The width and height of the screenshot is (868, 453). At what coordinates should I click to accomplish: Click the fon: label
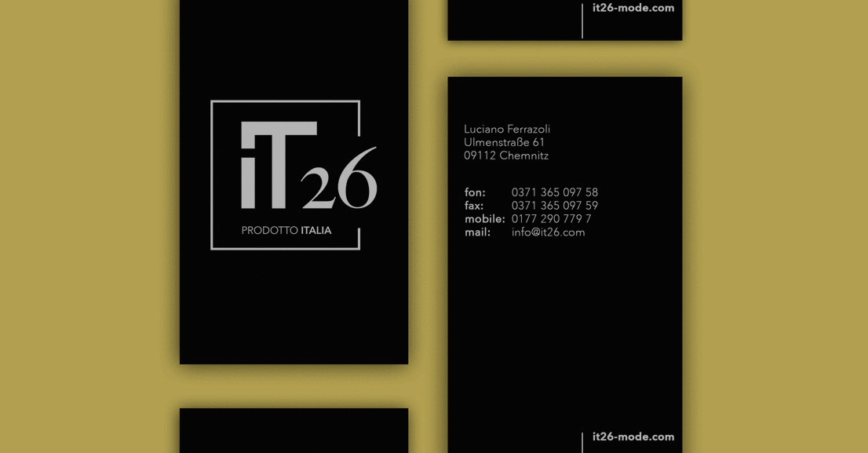point(475,192)
